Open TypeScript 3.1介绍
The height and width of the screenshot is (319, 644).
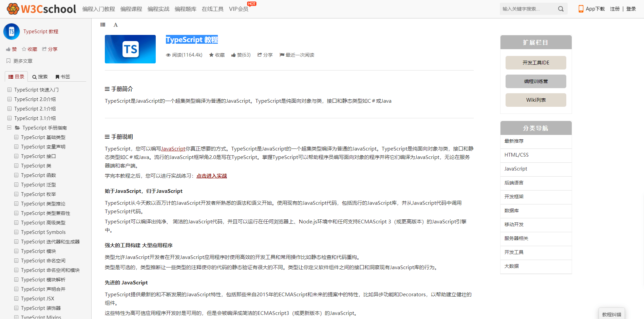35,118
